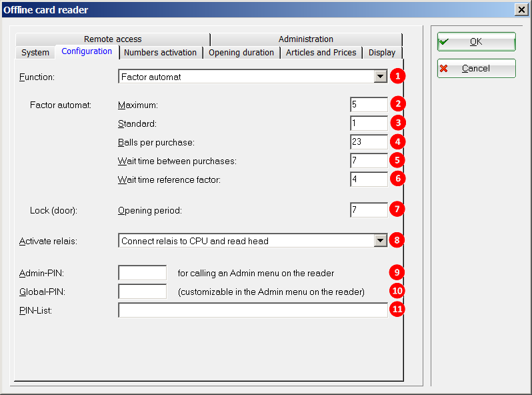Click the red number 4 marker
532x395 pixels.
pos(397,141)
